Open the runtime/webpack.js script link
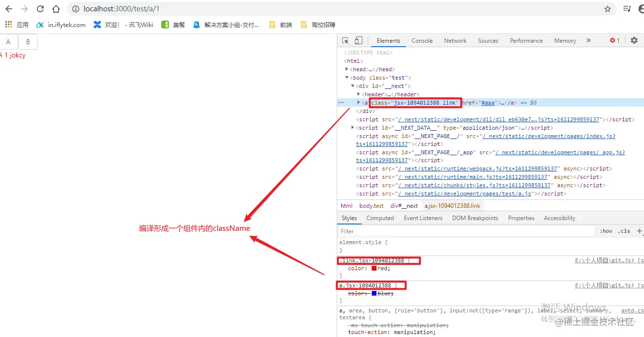 click(478, 168)
